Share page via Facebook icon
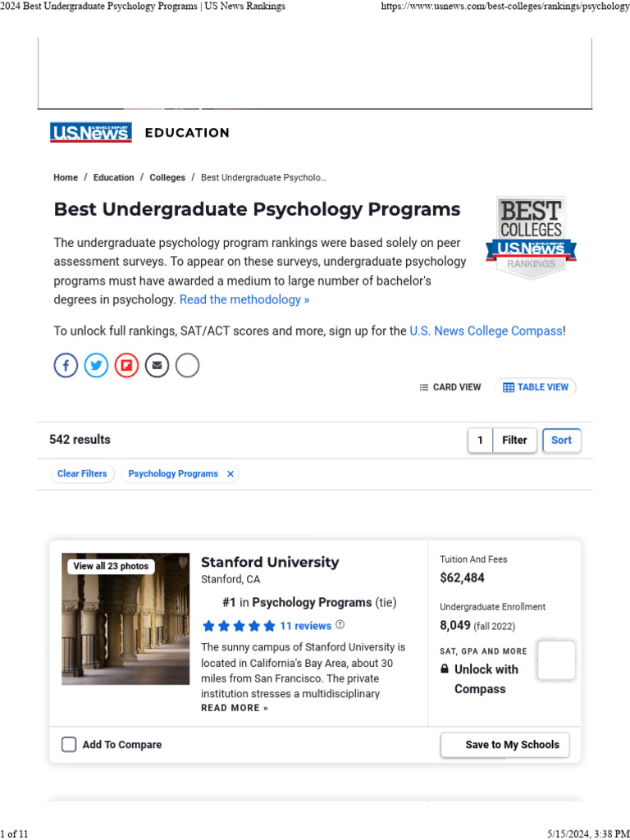The height and width of the screenshot is (840, 630). pyautogui.click(x=66, y=365)
